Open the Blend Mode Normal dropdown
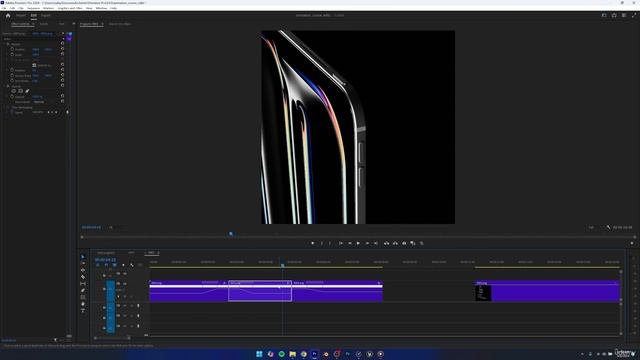 [x=40, y=102]
